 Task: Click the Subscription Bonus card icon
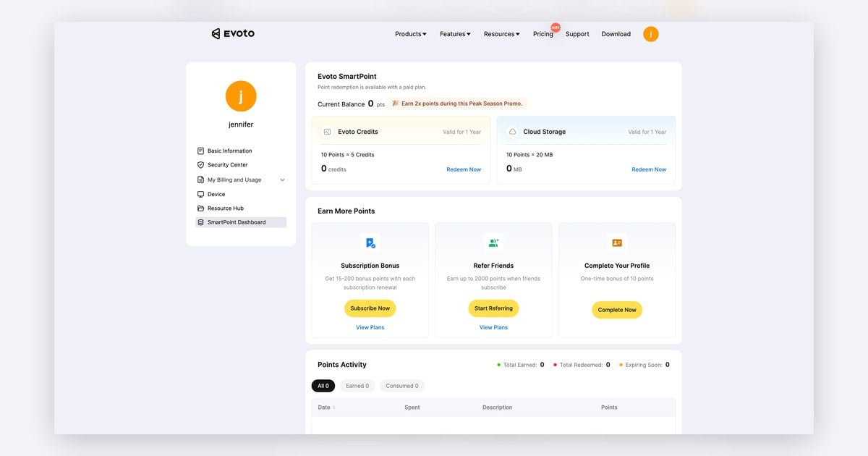pyautogui.click(x=370, y=243)
